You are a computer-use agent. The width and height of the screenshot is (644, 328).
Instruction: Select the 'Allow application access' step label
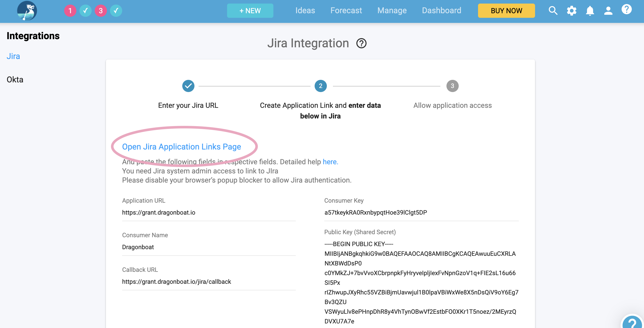pyautogui.click(x=453, y=105)
